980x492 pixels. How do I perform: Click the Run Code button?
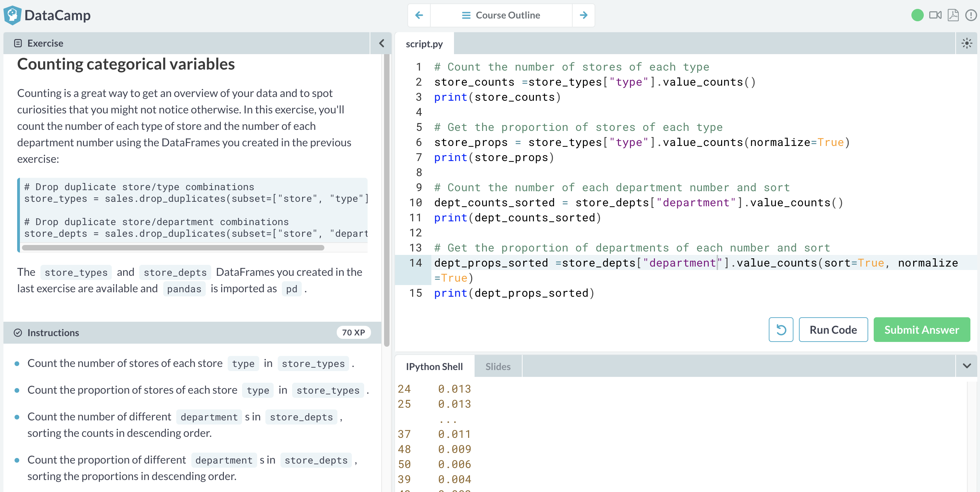[833, 330]
